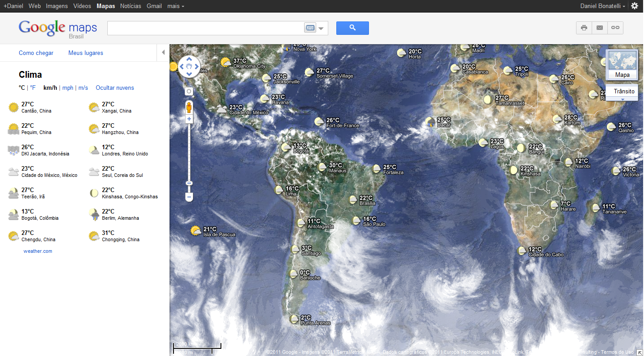
Task: Select the Pegman street view figure
Action: point(189,107)
